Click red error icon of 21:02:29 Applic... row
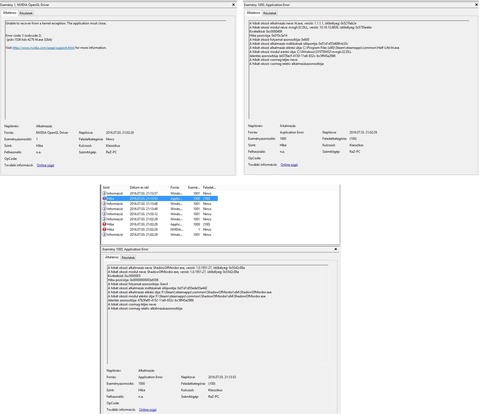480x414 pixels. coord(104,224)
